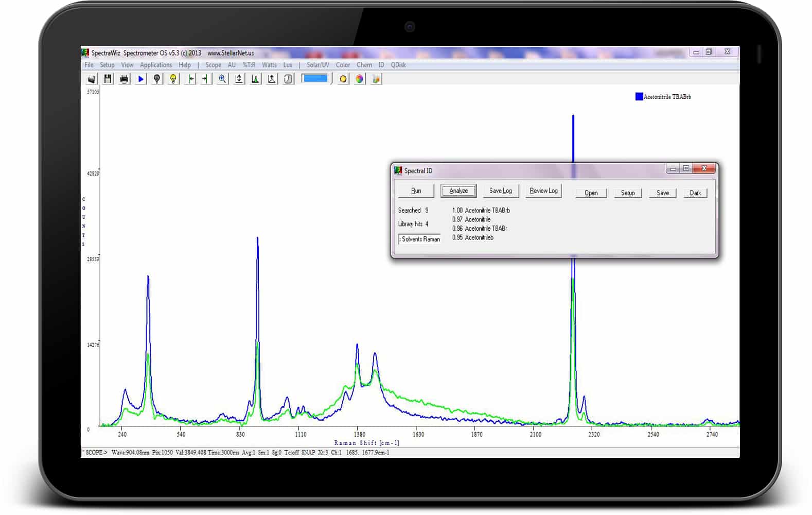The width and height of the screenshot is (812, 515).
Task: Click the Spectral ID window icon
Action: 398,170
